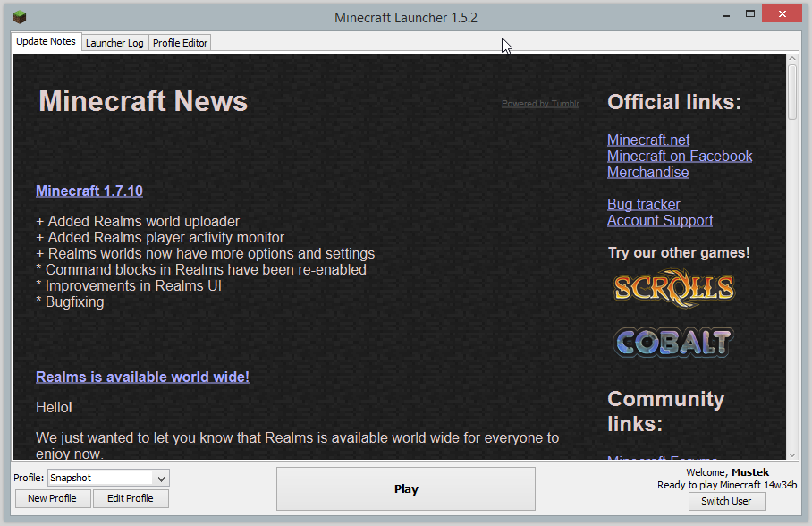
Task: Click the Minecraft Launcher 1.5.2 window title
Action: [x=406, y=18]
